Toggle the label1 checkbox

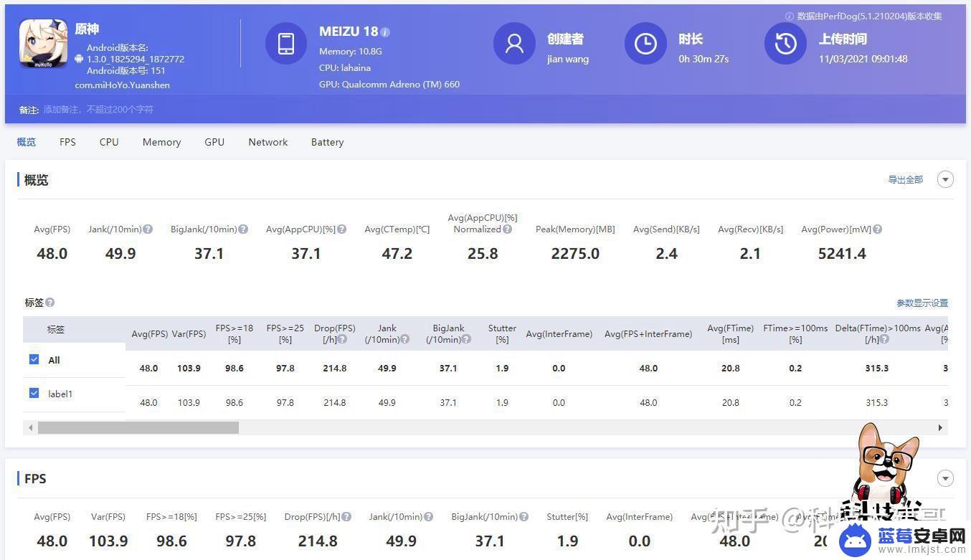pyautogui.click(x=34, y=393)
